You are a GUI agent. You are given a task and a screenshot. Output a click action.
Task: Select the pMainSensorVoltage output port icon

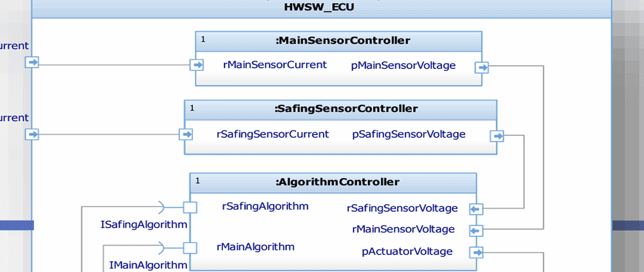(482, 67)
